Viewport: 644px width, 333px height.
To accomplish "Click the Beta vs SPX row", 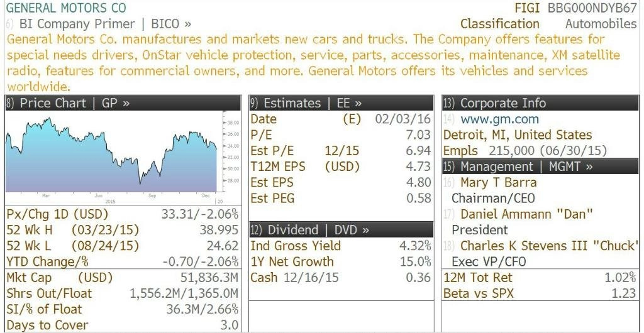I will point(540,293).
